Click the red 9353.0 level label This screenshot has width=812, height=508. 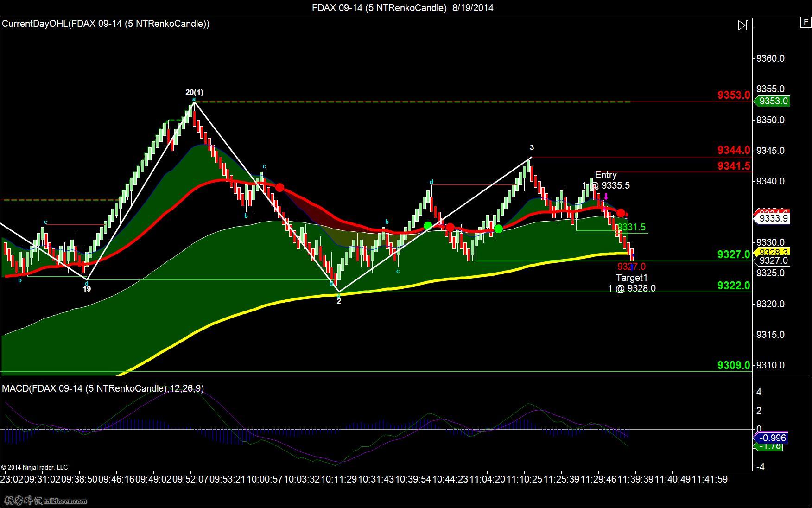pos(734,95)
